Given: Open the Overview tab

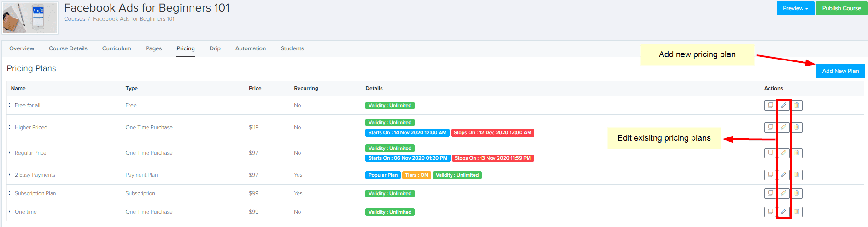Looking at the screenshot, I should pos(22,48).
